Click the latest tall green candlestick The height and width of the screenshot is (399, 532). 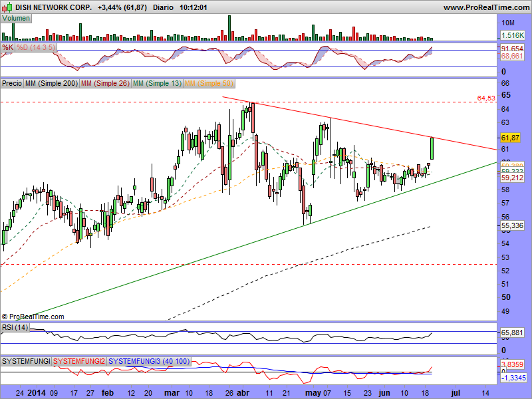pos(432,148)
